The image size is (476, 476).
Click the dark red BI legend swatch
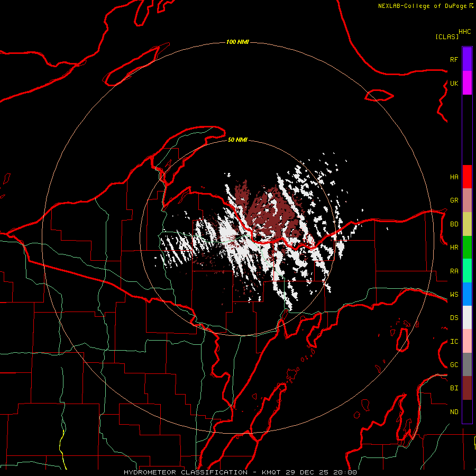[x=467, y=388]
